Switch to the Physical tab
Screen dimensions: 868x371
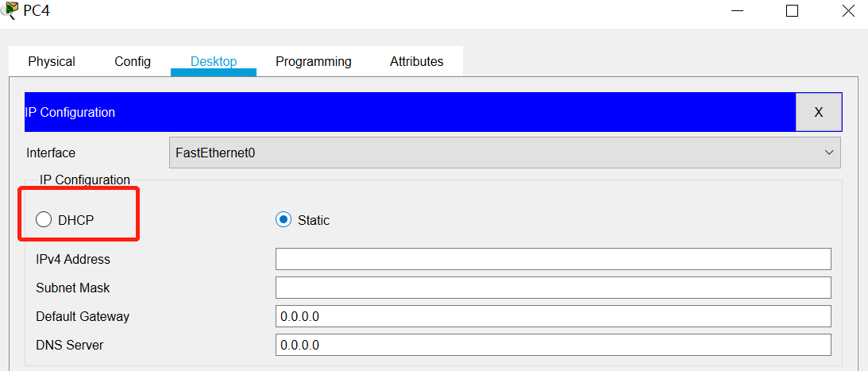(x=52, y=61)
